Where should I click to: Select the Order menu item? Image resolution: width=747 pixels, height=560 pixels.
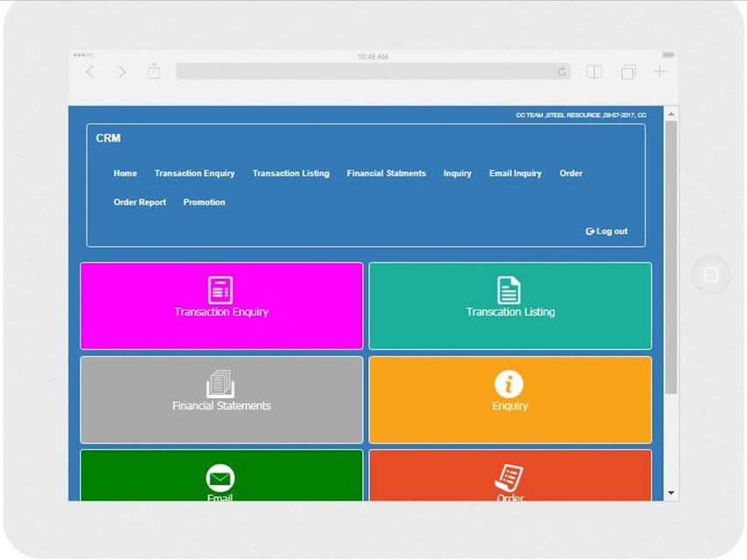[570, 173]
